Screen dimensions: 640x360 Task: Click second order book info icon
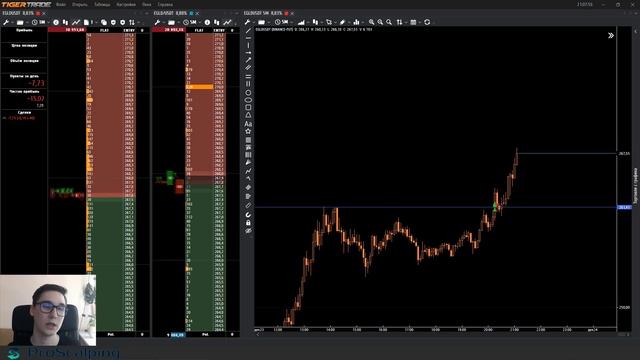click(x=207, y=22)
